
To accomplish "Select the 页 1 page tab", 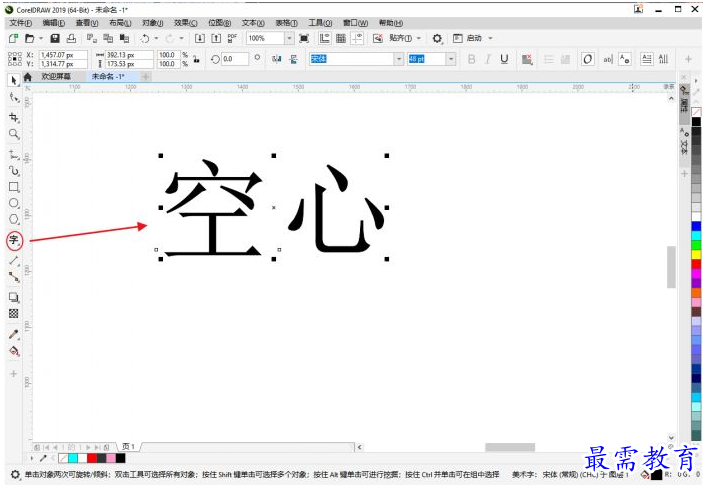I will pos(129,447).
